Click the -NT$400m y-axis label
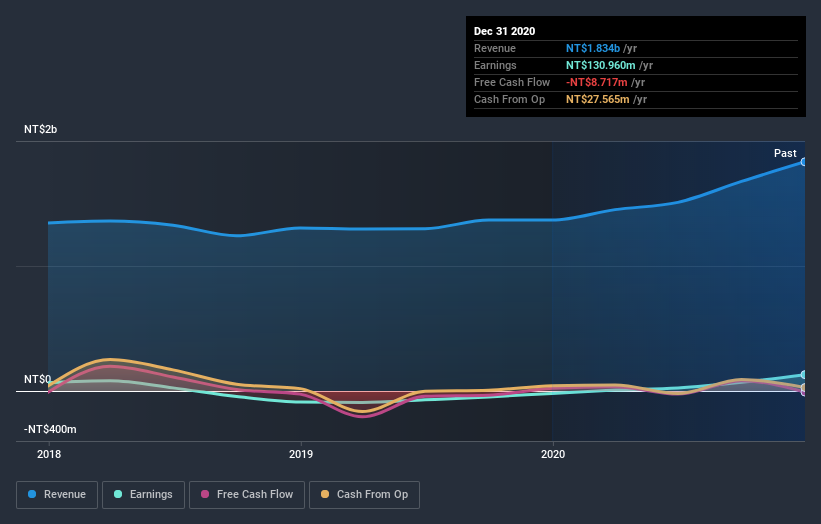821x524 pixels. tap(50, 429)
